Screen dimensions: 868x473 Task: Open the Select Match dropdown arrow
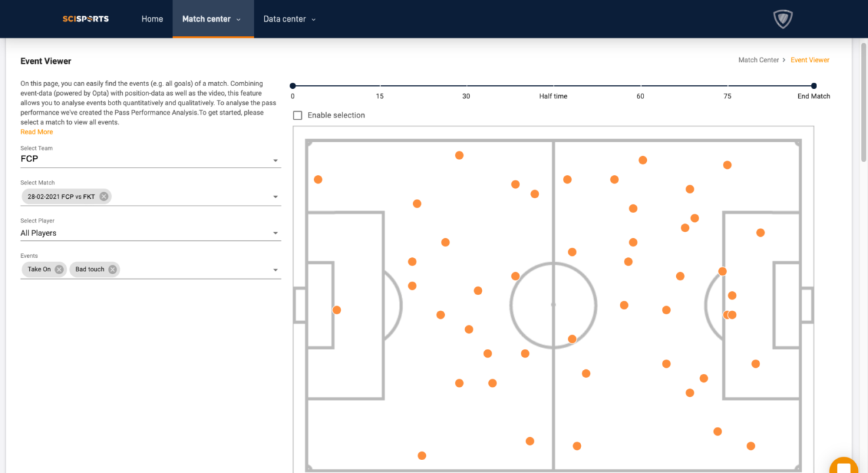pos(275,197)
